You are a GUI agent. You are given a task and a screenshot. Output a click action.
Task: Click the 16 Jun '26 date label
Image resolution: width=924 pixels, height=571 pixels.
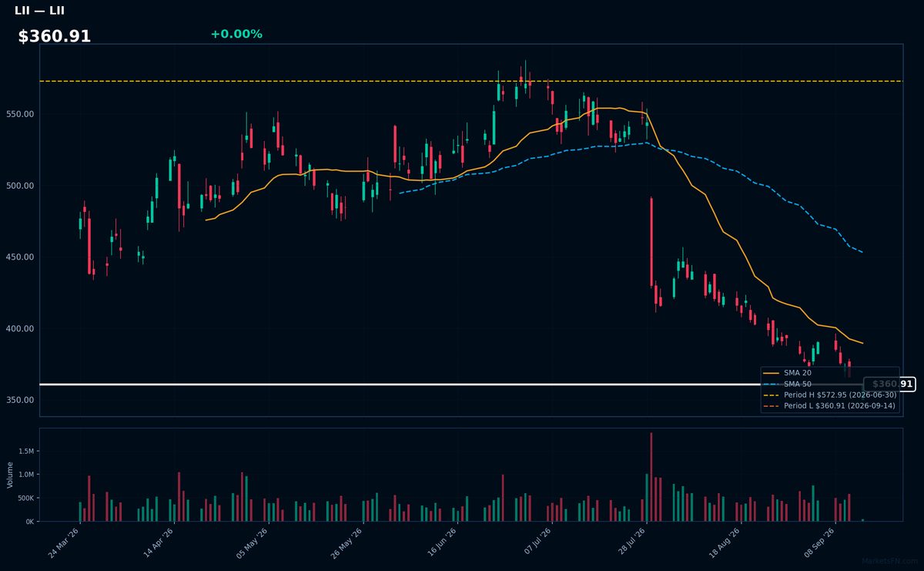(440, 542)
